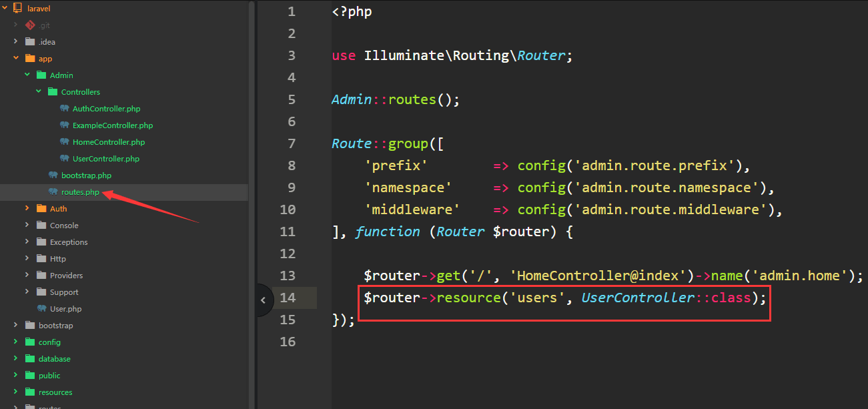Click the laravel project root icon
Screen dimensions: 868x409
[x=18, y=9]
